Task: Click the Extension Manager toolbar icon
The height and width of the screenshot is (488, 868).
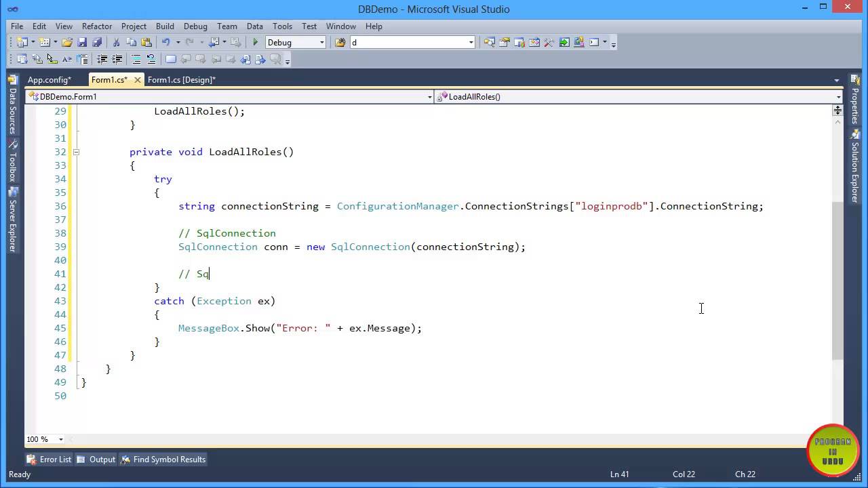Action: (x=578, y=42)
